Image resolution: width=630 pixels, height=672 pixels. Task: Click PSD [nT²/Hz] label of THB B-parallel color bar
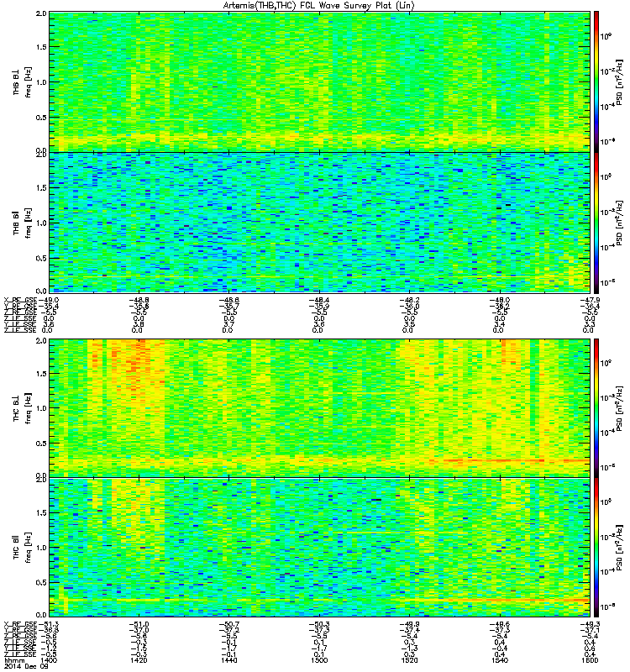[620, 223]
